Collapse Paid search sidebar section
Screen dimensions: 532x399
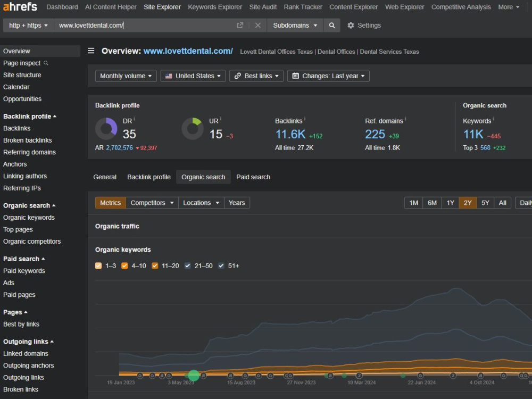(x=24, y=259)
